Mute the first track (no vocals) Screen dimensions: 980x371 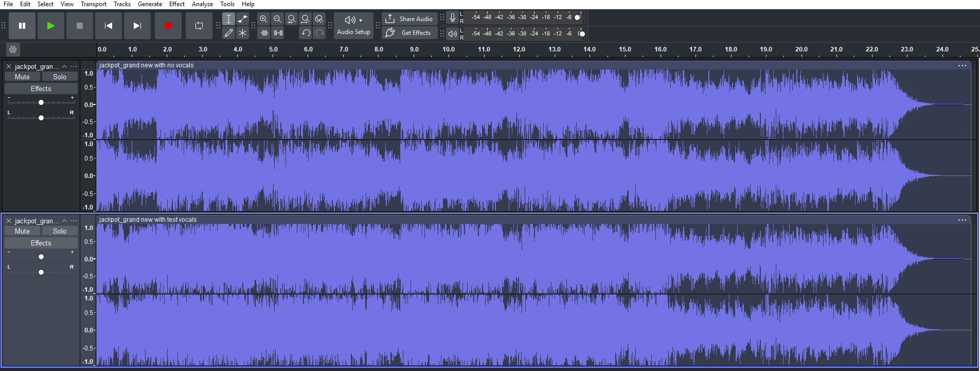pyautogui.click(x=22, y=77)
